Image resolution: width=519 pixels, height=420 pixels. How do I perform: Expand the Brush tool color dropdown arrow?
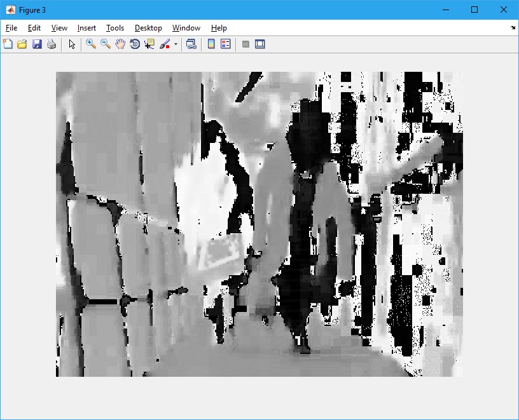click(176, 44)
